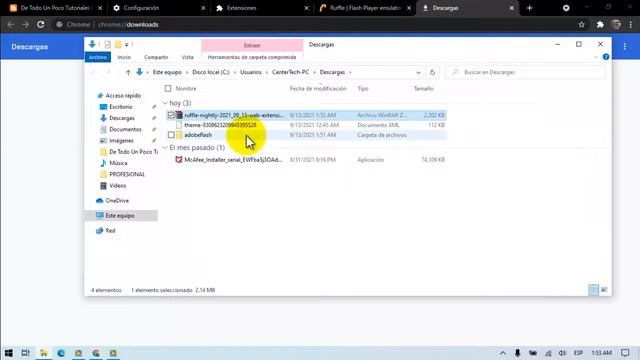Open File Explorer help icon

click(x=606, y=57)
